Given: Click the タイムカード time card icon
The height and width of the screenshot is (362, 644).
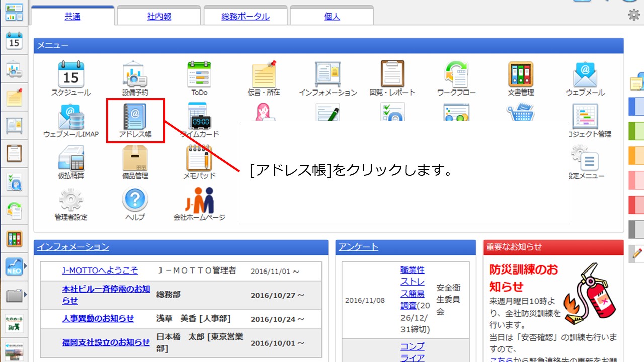Looking at the screenshot, I should click(199, 120).
